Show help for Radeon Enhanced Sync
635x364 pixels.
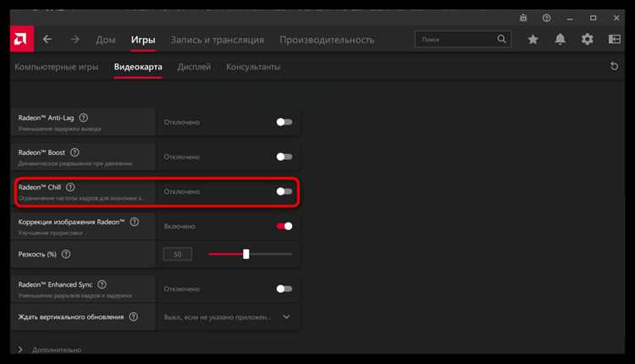pyautogui.click(x=102, y=284)
